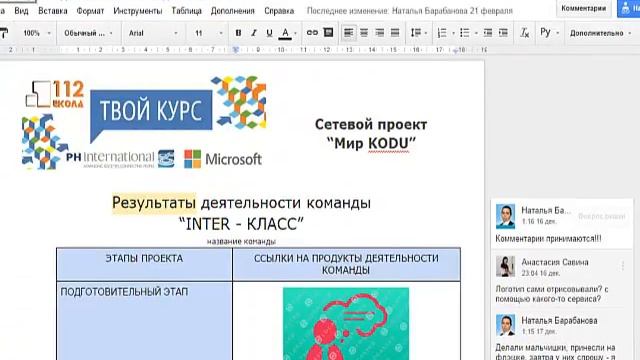Open the 'Справка' menu
Screen dimensions: 640x360
coord(279,11)
